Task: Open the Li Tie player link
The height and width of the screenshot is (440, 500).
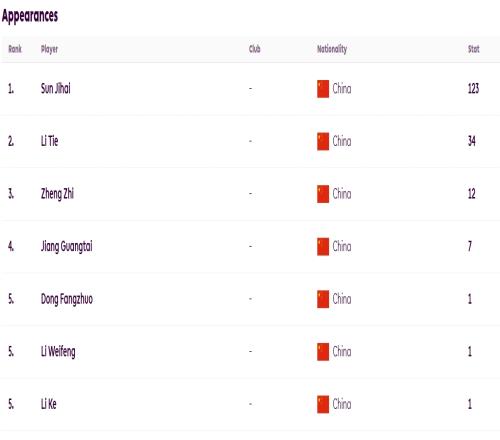Action: (x=49, y=141)
